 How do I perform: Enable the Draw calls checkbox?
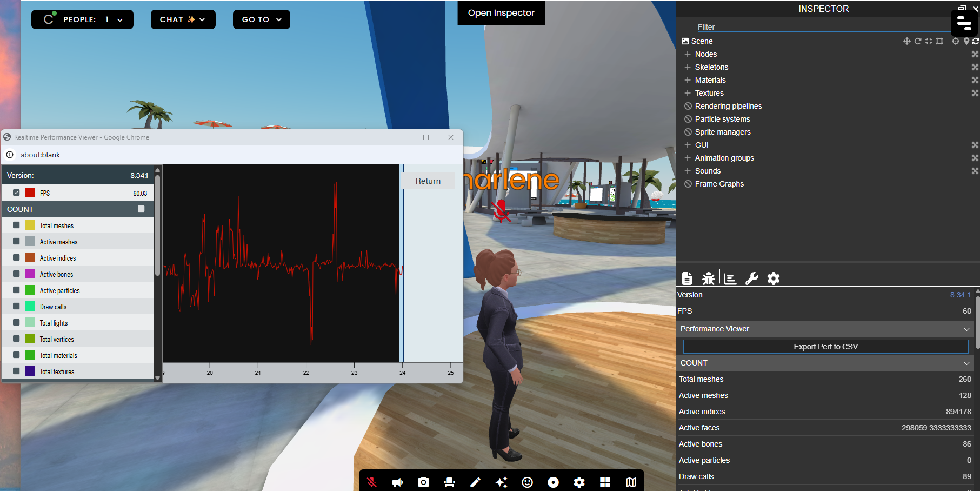click(16, 307)
